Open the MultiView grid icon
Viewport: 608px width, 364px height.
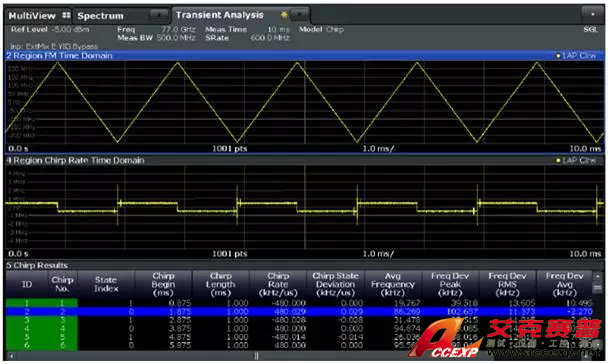[66, 16]
